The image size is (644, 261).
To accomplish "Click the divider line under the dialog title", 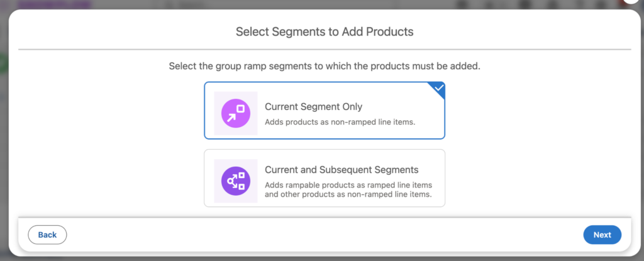I will pyautogui.click(x=325, y=50).
